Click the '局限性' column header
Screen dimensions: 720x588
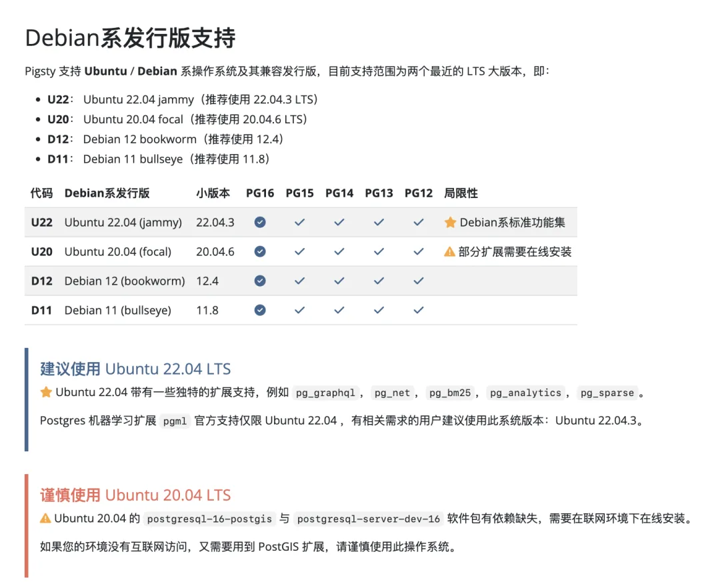coord(461,193)
